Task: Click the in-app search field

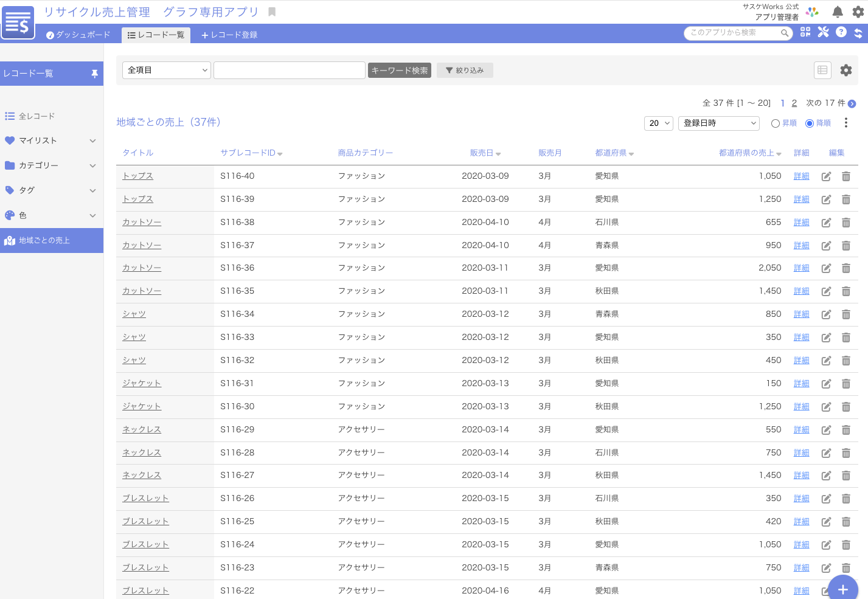Action: point(735,33)
